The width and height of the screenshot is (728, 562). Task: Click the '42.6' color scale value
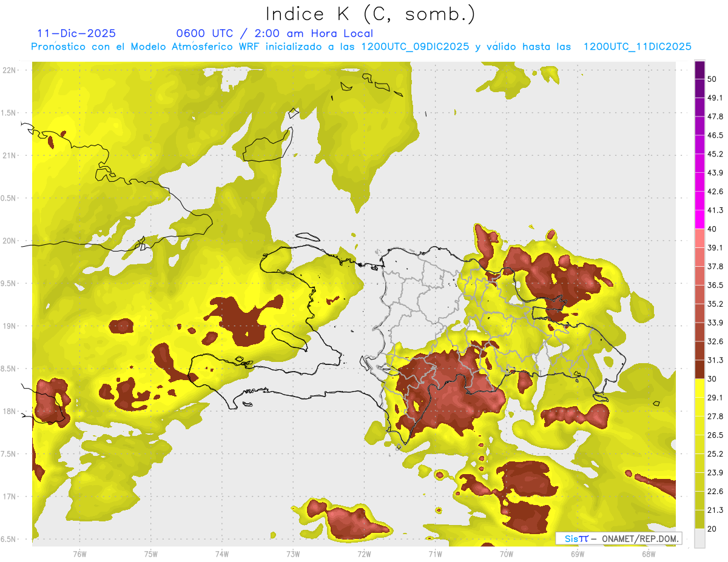point(715,192)
